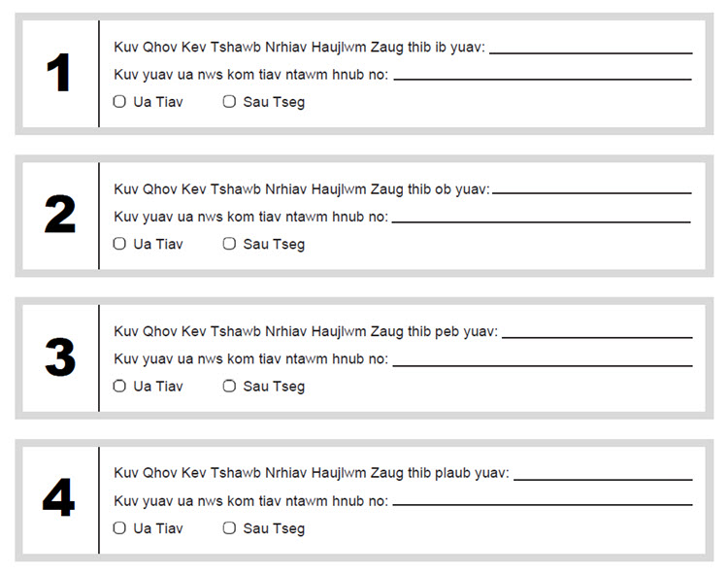Click the 'Zaug thib ib yuav' blank line
This screenshot has width=728, height=575.
[x=590, y=48]
